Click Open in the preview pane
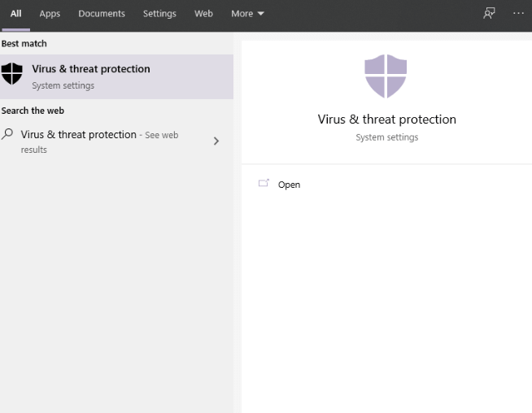This screenshot has height=413, width=532. pos(289,185)
